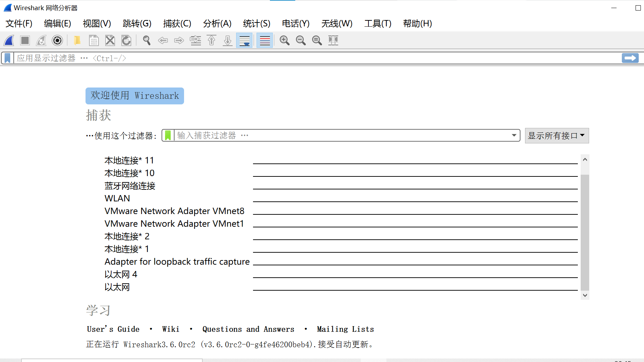Apply display filter blue arrow button
Screen dimensions: 644x362
(x=630, y=58)
